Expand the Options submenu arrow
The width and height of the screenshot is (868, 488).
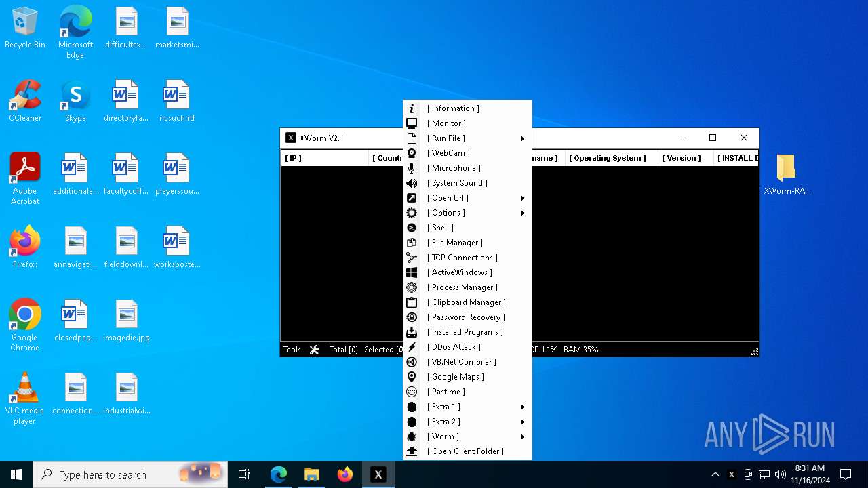click(x=523, y=213)
